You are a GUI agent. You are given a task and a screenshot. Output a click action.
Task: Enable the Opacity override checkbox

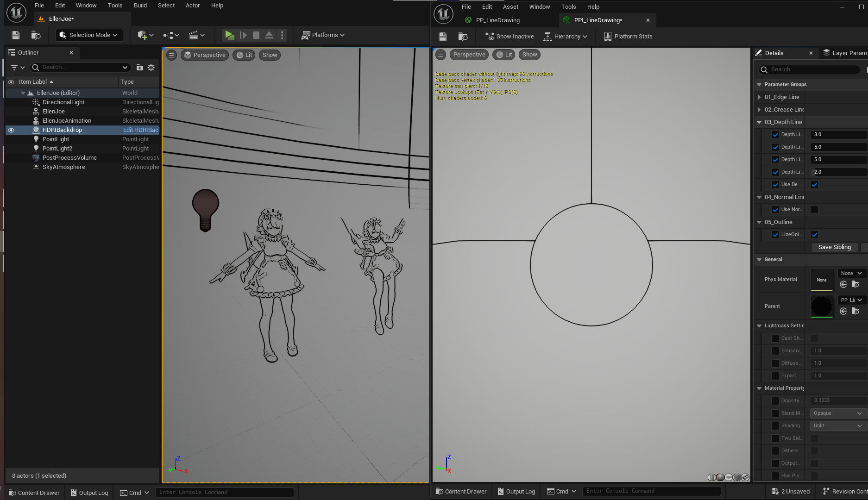(x=775, y=401)
